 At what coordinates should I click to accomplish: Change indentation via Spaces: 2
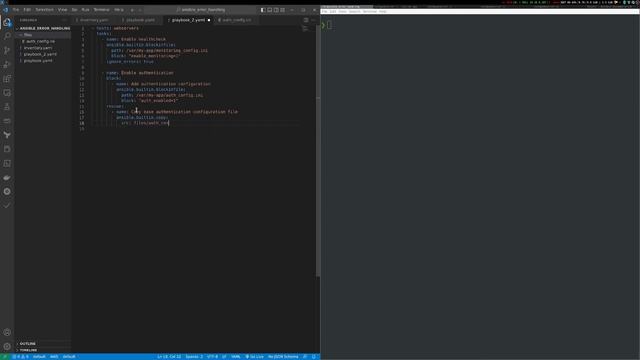[x=194, y=357]
